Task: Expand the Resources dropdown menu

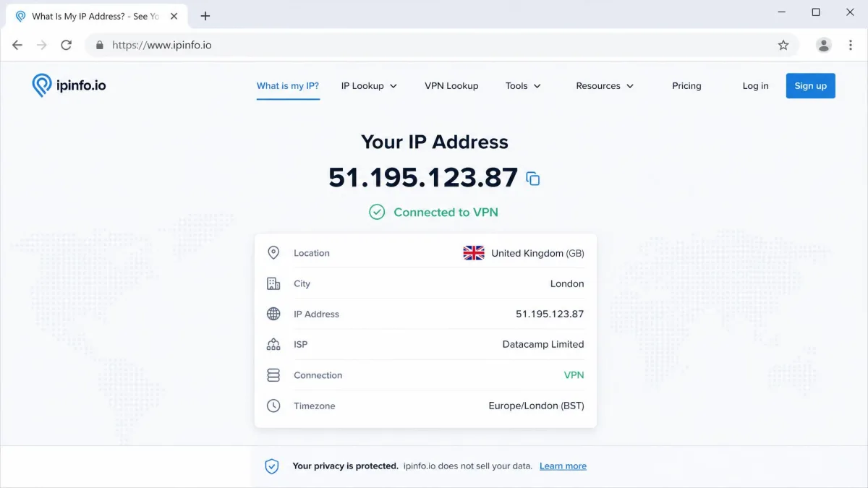Action: coord(605,85)
